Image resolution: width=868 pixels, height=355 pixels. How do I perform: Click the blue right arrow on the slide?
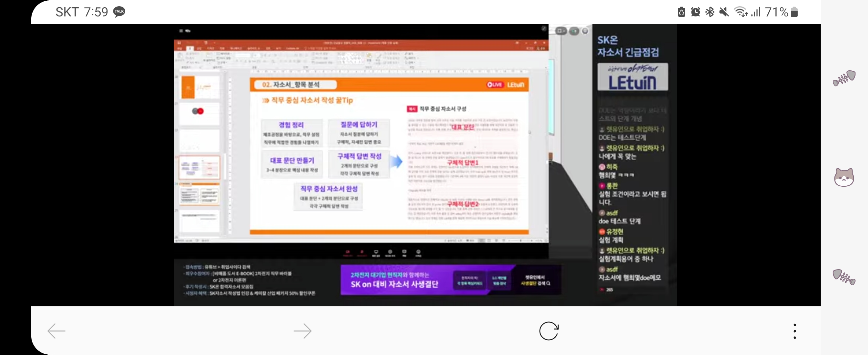(396, 161)
